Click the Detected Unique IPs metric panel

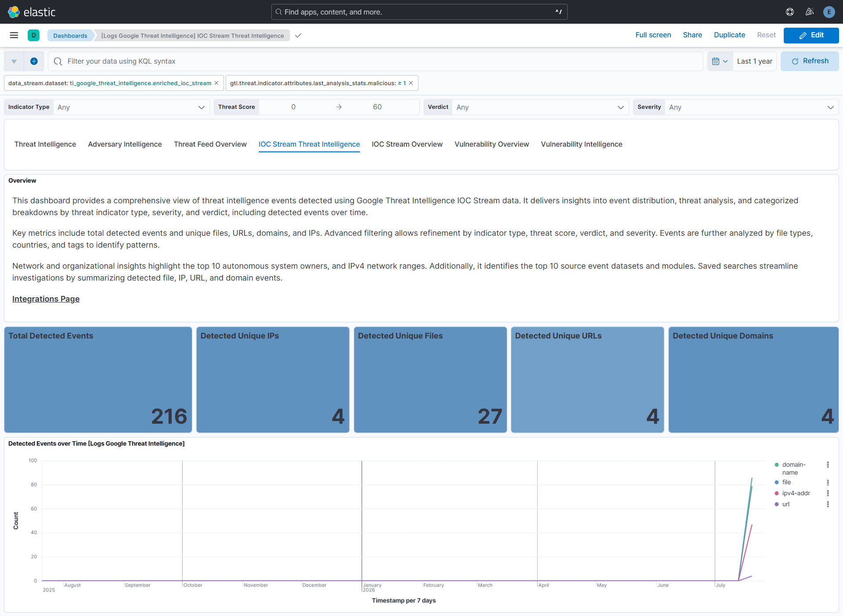273,380
